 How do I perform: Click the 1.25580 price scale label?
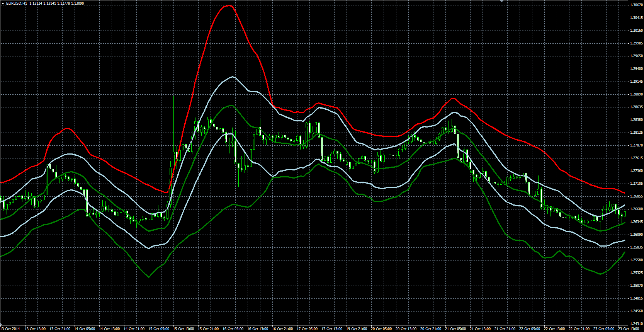tap(636, 260)
